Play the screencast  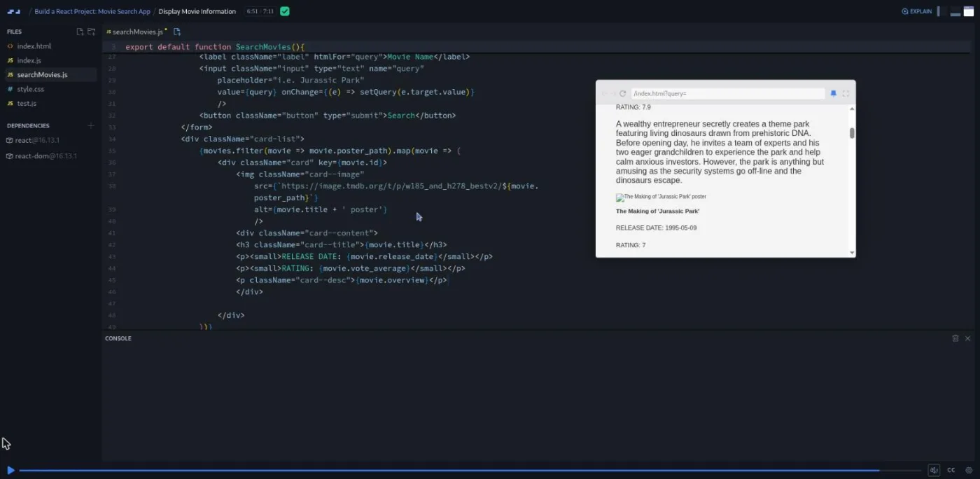(x=10, y=470)
